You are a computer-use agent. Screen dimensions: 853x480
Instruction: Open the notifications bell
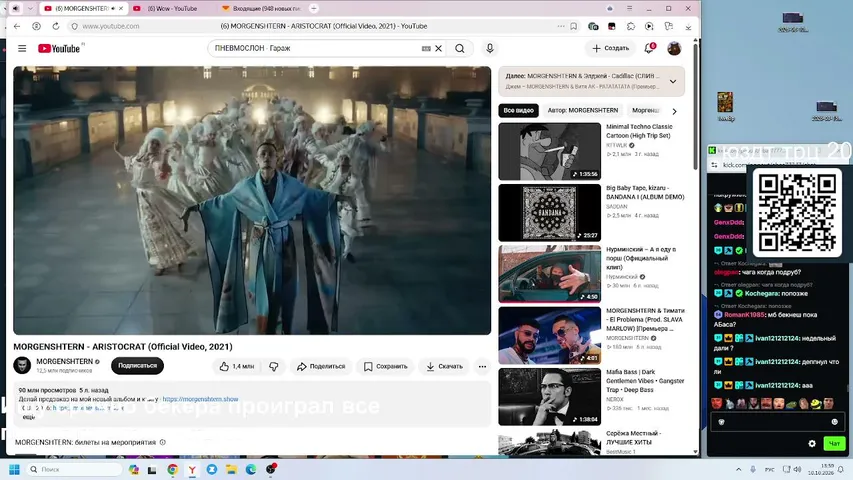649,48
